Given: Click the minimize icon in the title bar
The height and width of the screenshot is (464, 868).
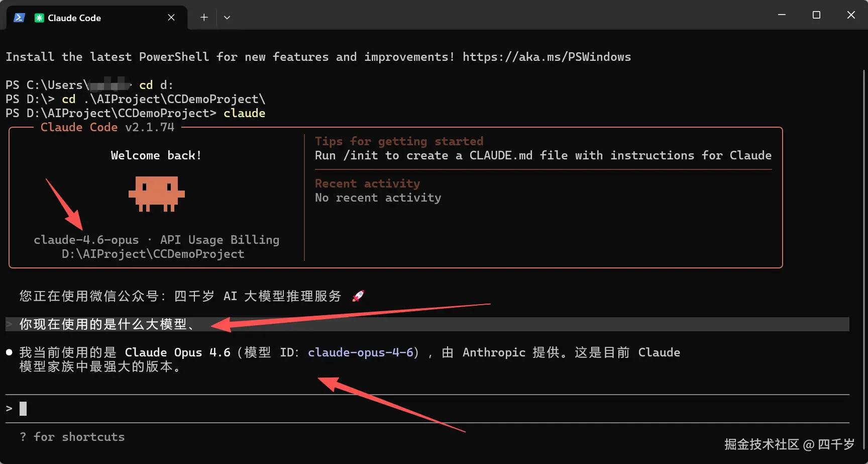Looking at the screenshot, I should pos(781,15).
